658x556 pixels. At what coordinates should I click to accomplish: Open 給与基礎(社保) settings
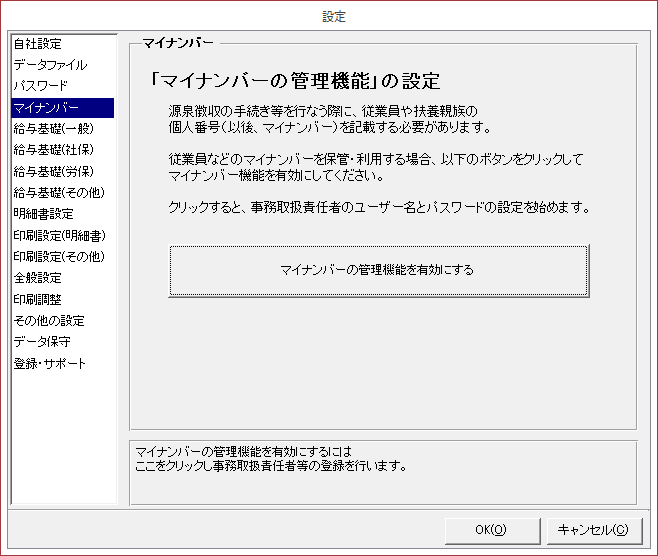pyautogui.click(x=53, y=150)
